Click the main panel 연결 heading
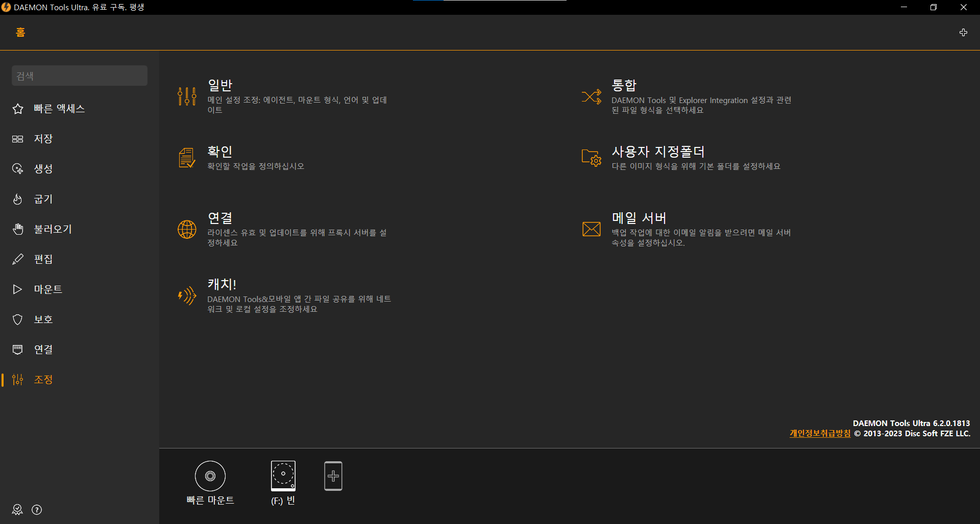The height and width of the screenshot is (524, 980). point(220,218)
